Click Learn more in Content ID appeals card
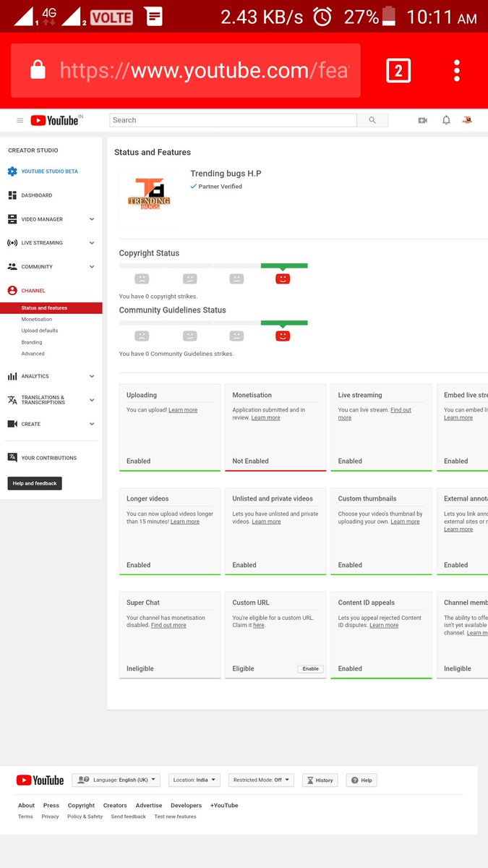The width and height of the screenshot is (488, 868). [x=384, y=626]
